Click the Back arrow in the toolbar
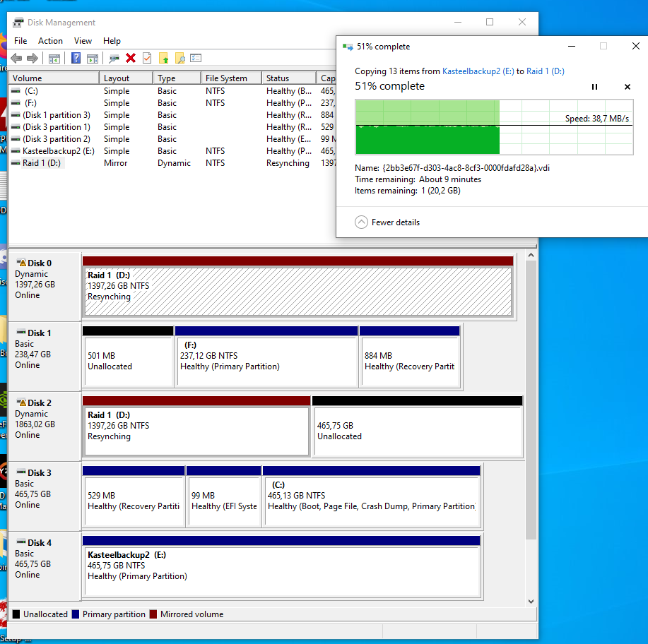The height and width of the screenshot is (644, 648). [x=16, y=59]
